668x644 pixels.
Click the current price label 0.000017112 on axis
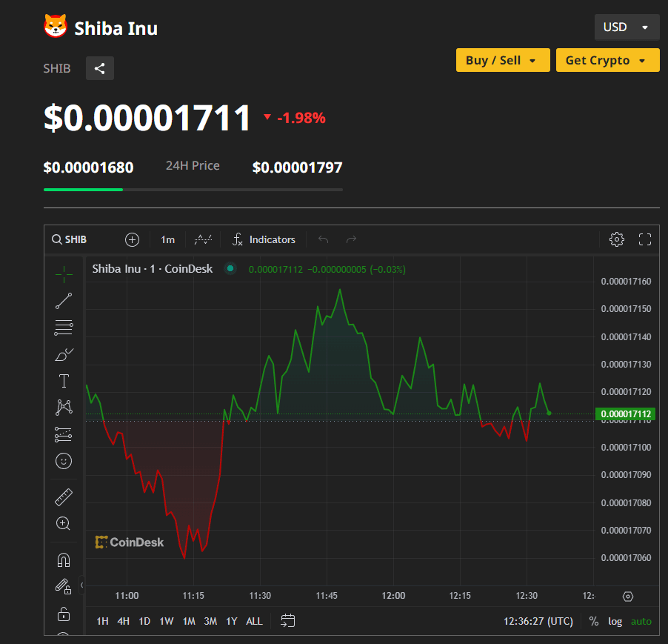tap(625, 414)
